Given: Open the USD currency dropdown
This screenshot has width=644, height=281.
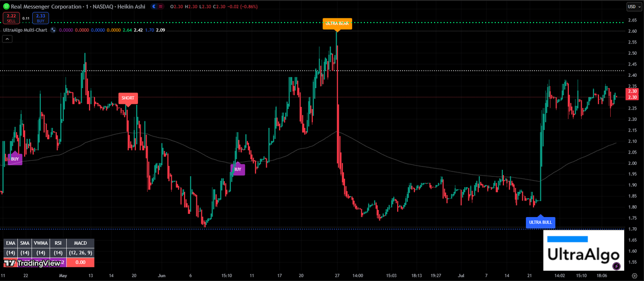Looking at the screenshot, I should [x=634, y=7].
